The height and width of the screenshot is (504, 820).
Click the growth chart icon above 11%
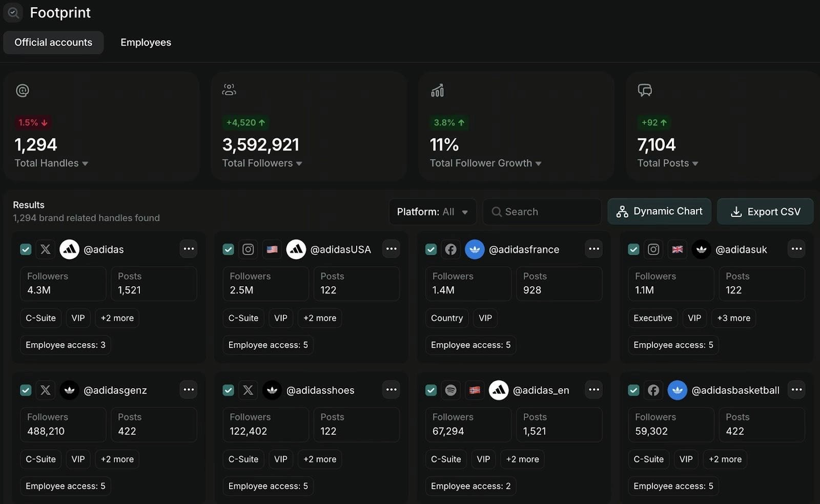point(437,91)
